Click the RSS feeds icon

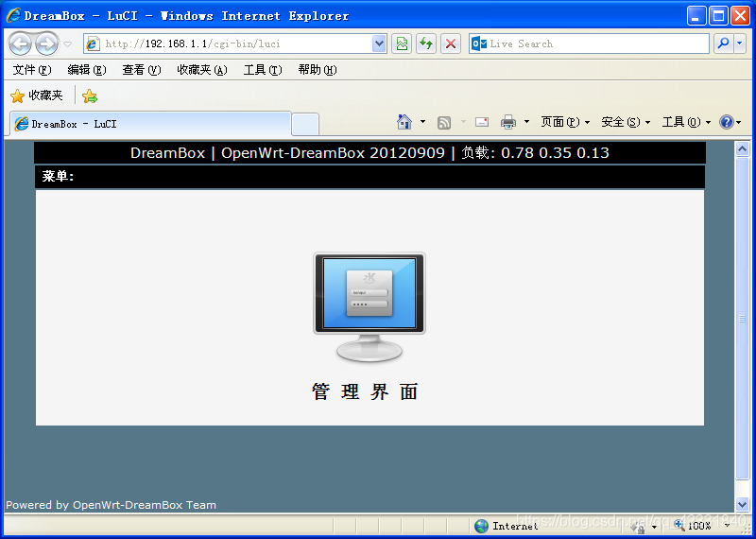[443, 123]
